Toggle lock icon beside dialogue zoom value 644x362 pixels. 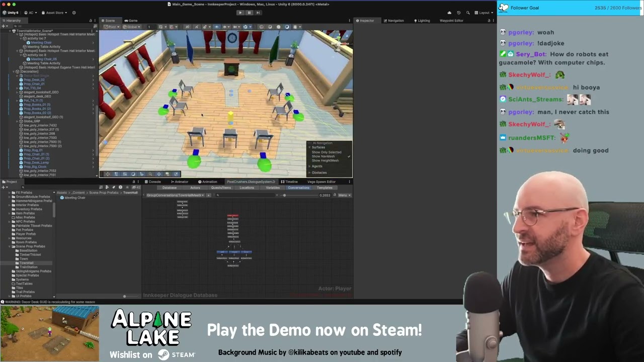(335, 195)
